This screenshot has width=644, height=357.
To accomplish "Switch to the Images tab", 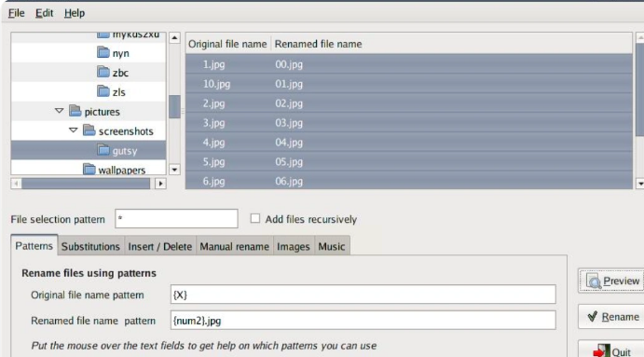I will [294, 246].
